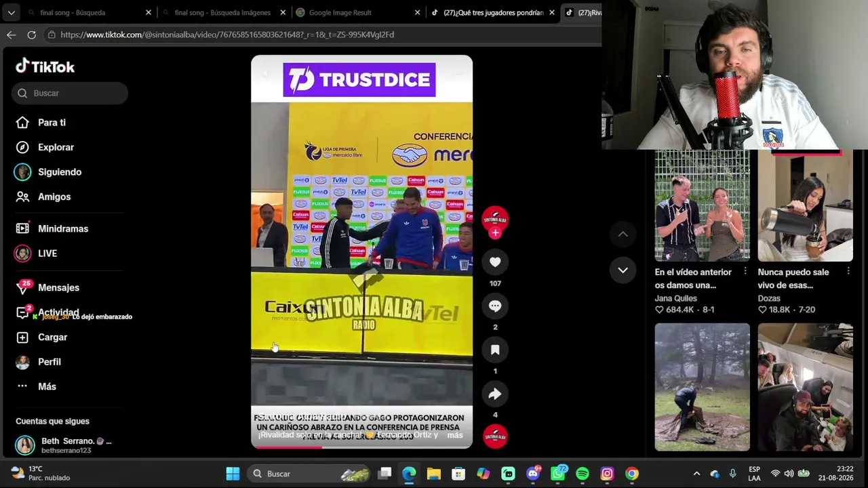868x488 pixels.
Task: Open the airplane cabin video thumbnail
Action: pos(805,387)
